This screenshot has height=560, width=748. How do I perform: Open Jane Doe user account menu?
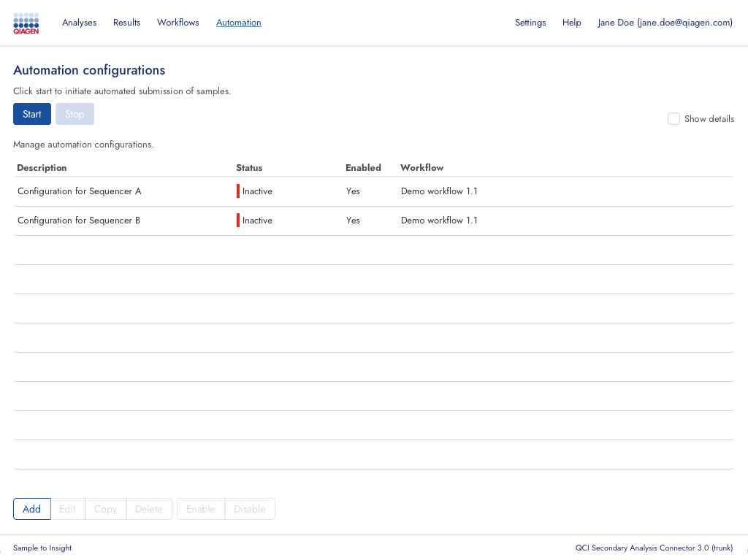point(665,23)
